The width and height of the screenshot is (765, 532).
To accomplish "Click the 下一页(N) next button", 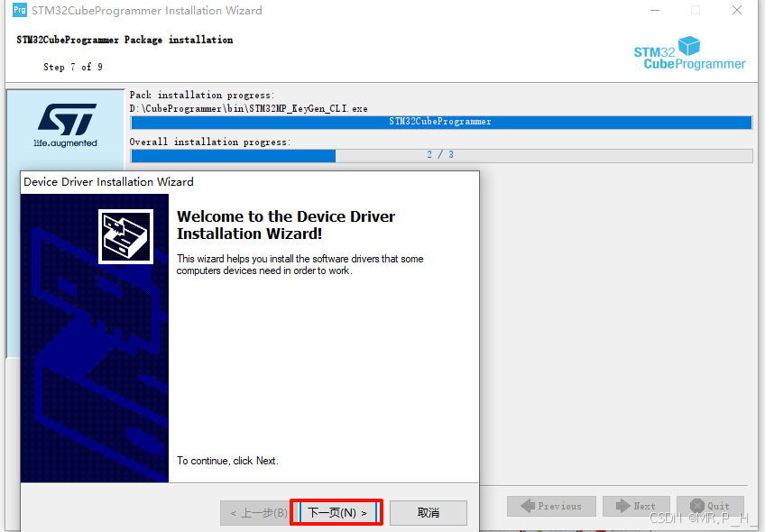I will pyautogui.click(x=336, y=512).
